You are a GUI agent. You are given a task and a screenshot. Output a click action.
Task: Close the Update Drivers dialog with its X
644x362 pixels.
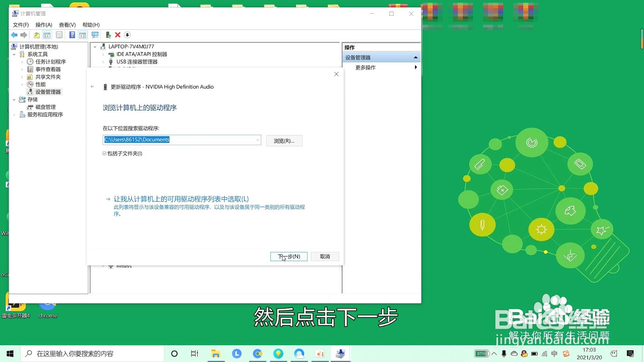pyautogui.click(x=336, y=74)
